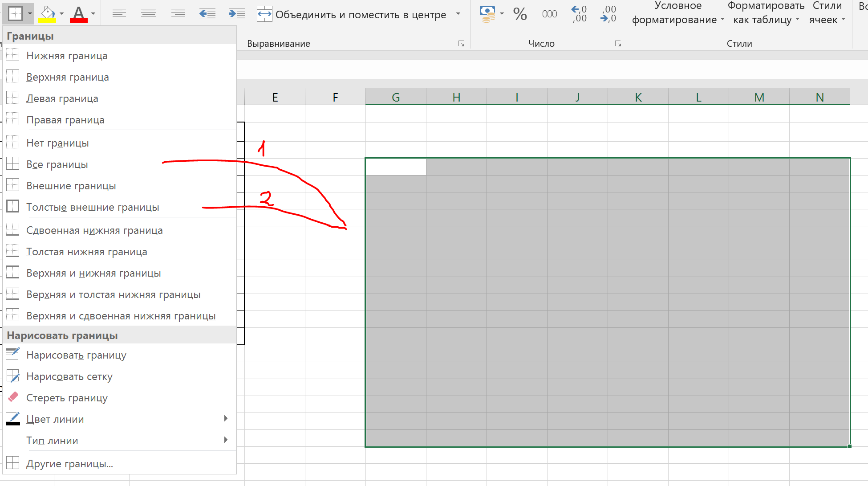Open Другие границы dialog
The width and height of the screenshot is (868, 486).
(x=69, y=464)
